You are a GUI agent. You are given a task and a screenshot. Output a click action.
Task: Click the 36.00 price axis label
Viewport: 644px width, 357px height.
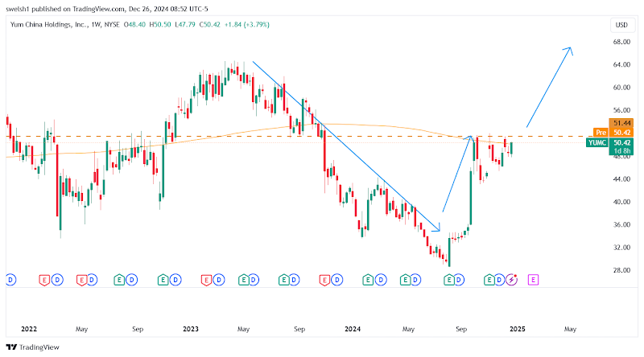[621, 224]
